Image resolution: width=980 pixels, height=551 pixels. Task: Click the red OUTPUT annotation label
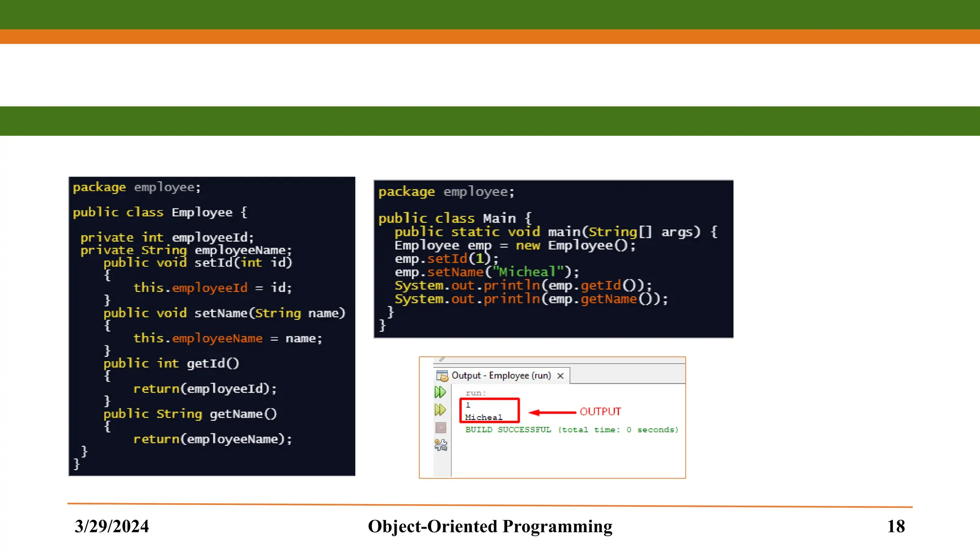(600, 412)
